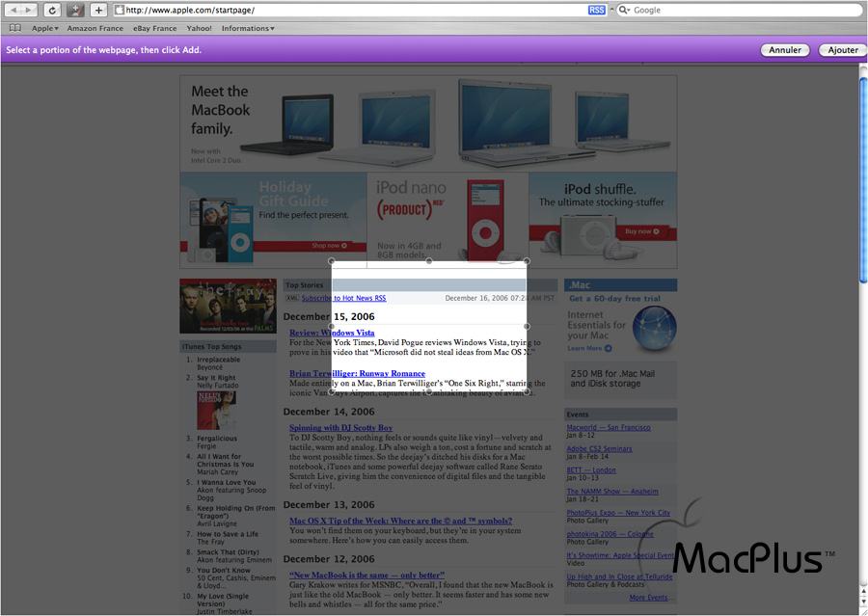868x616 pixels.
Task: Click the .Mac Learn More link
Action: (x=584, y=348)
